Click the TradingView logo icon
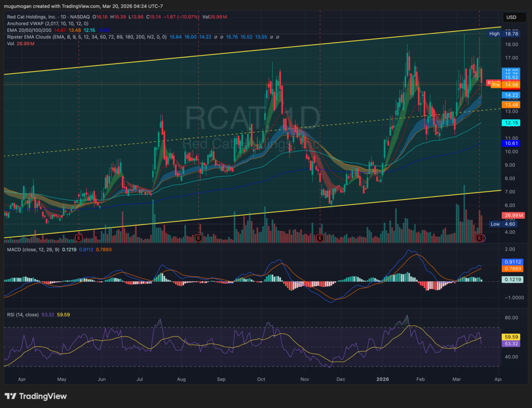532x408 pixels. tap(11, 396)
